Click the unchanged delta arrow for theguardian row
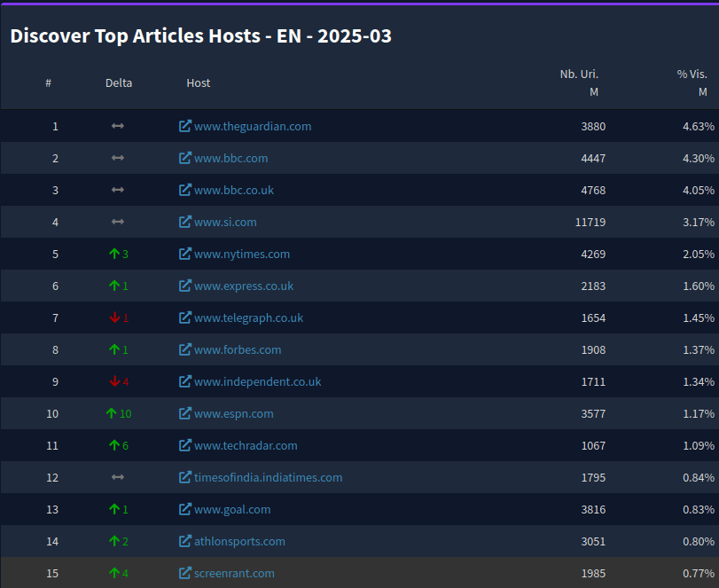 click(118, 126)
